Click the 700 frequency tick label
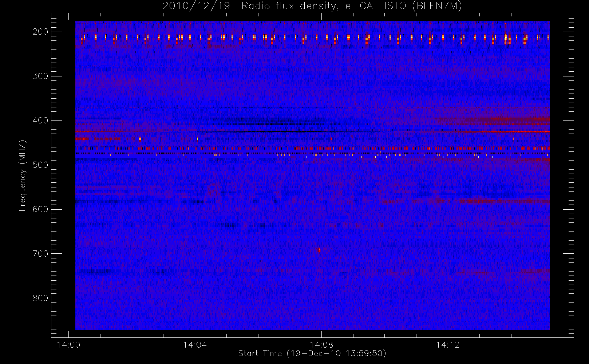Screen dimensions: 589x364 click(40, 254)
